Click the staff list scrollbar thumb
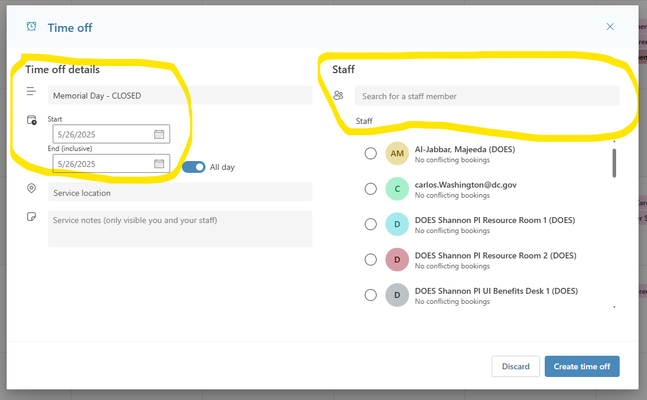Viewport: 647px width, 400px height. coord(614,163)
